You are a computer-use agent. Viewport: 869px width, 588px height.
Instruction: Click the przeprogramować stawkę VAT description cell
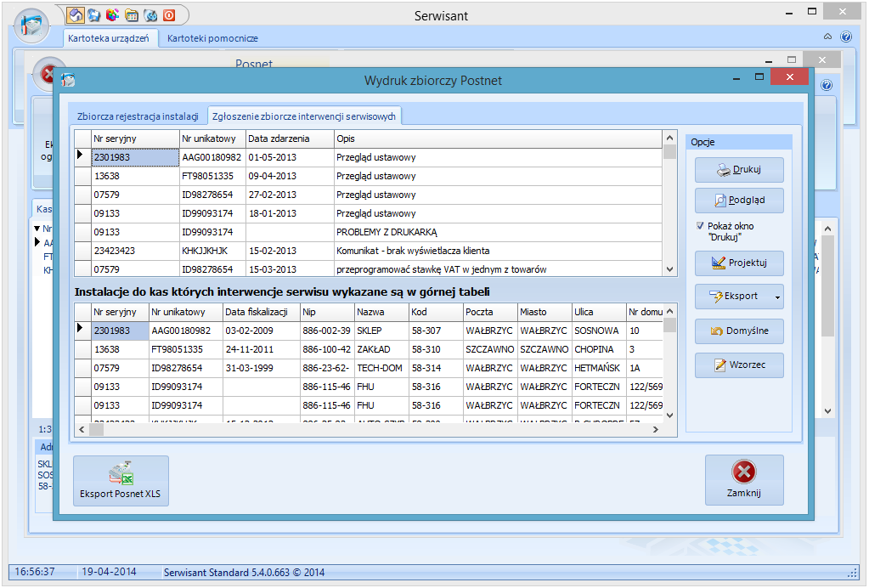point(498,269)
